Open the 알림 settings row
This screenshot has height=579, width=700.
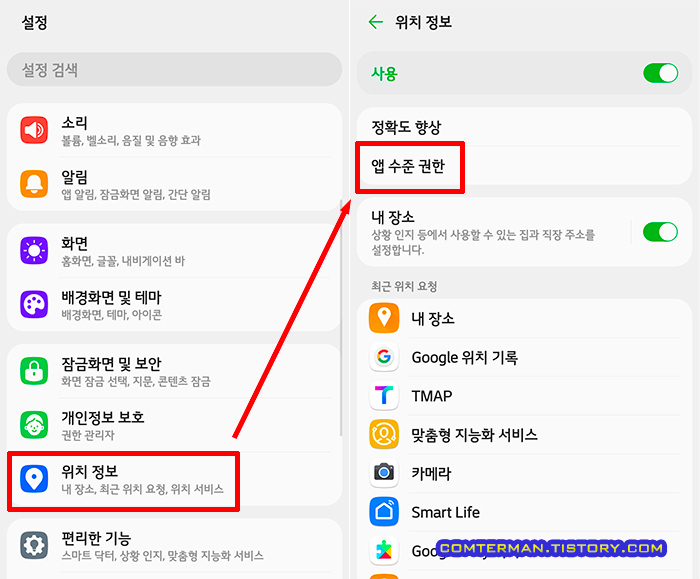pos(175,184)
